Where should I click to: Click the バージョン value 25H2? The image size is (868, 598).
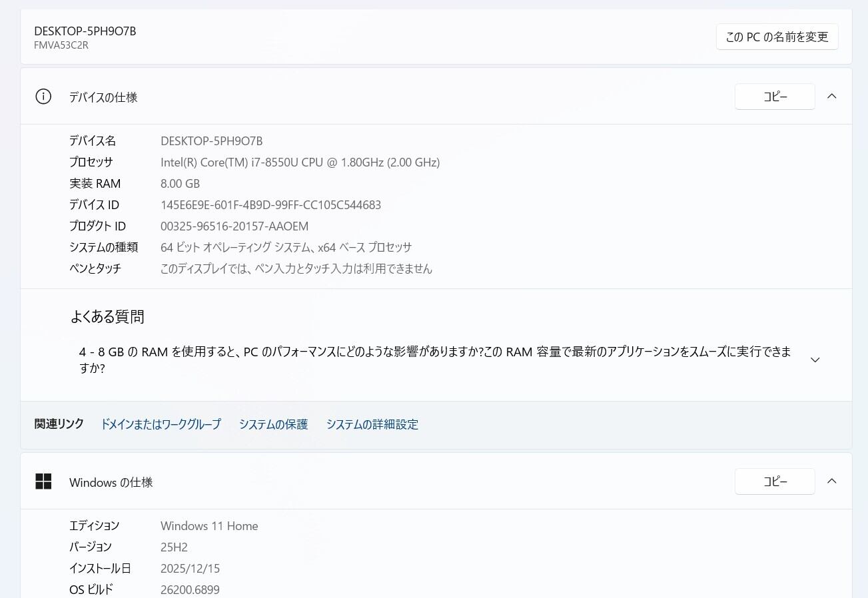(x=174, y=547)
